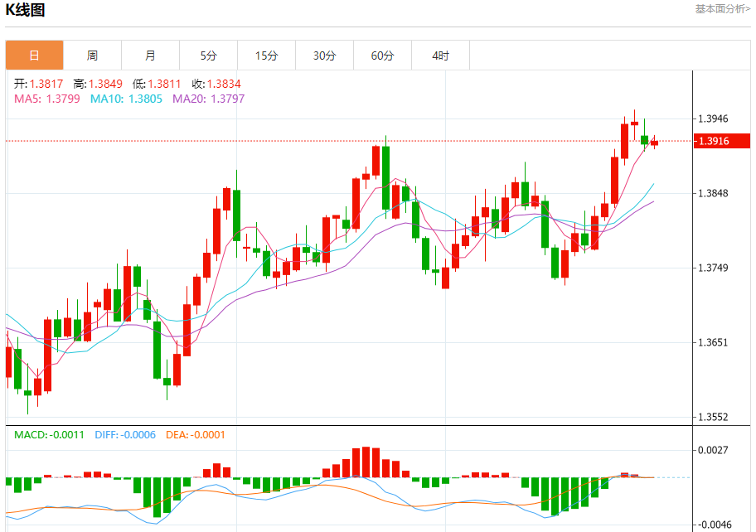
Task: Open the 15分 interval tab
Action: [267, 56]
